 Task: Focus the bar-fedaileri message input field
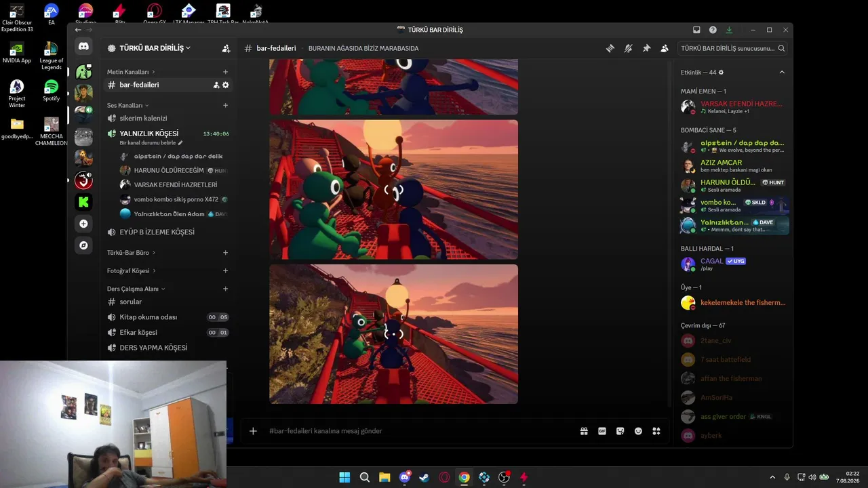point(420,431)
